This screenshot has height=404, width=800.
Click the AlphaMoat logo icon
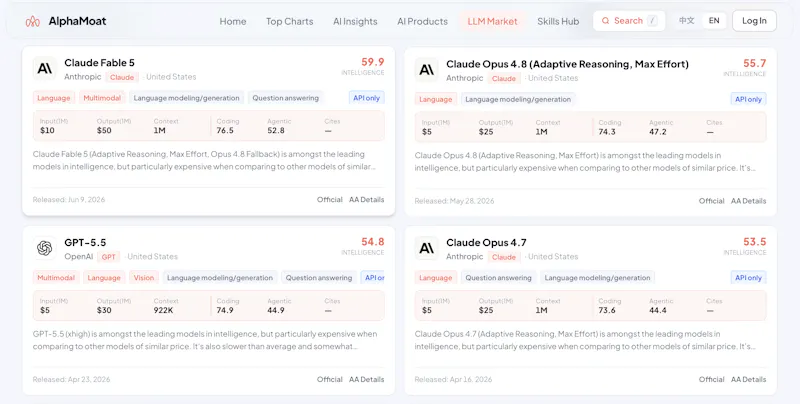click(x=33, y=21)
